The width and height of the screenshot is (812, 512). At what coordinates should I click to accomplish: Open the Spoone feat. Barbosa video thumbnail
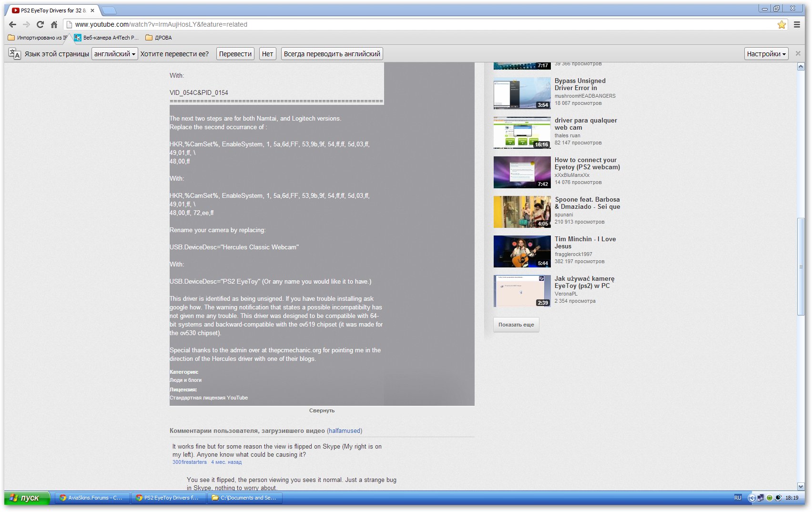pyautogui.click(x=522, y=212)
